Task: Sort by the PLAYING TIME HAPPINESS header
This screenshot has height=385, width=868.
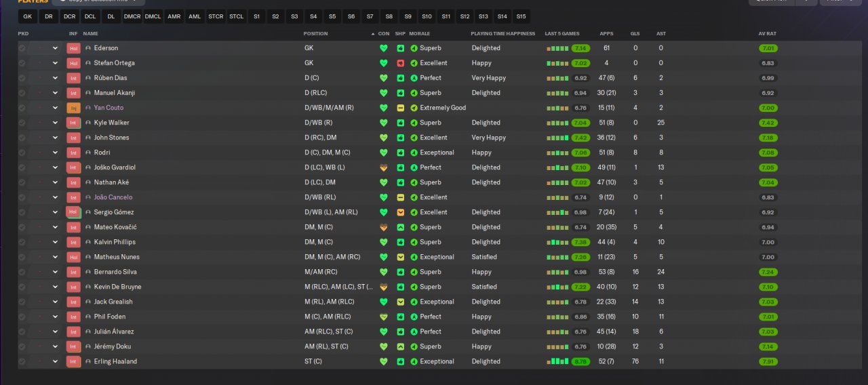Action: tap(503, 33)
